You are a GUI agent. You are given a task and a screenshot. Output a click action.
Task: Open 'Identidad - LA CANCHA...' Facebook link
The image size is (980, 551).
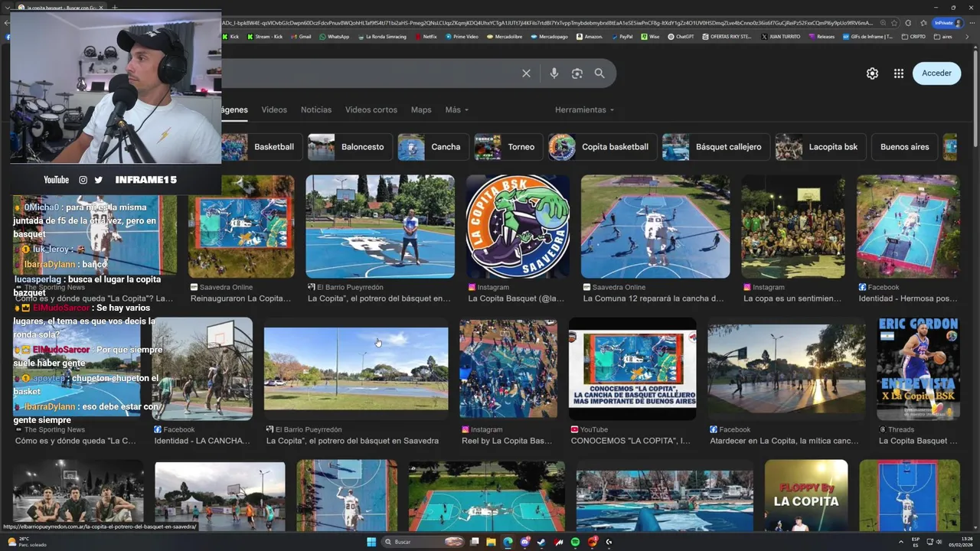pos(202,441)
